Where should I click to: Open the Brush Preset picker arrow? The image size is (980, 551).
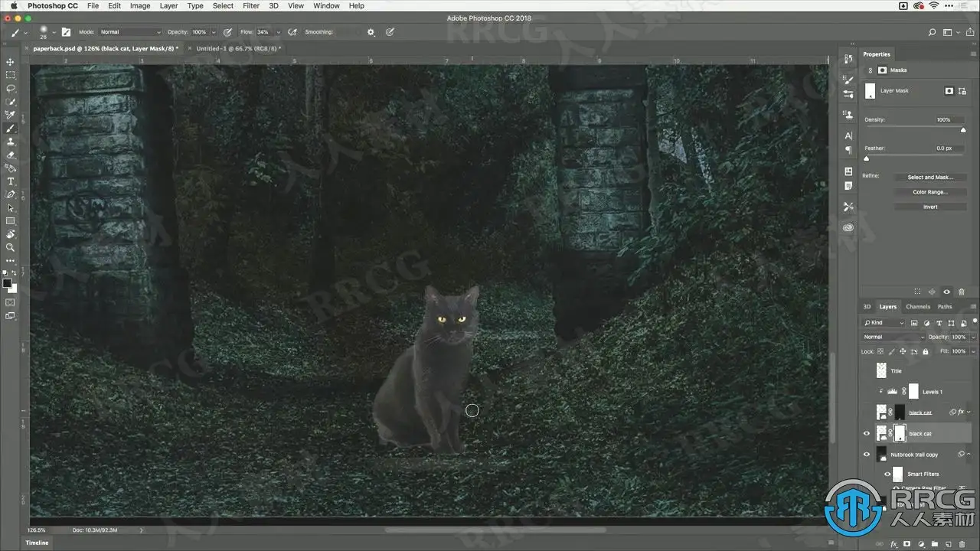(53, 32)
